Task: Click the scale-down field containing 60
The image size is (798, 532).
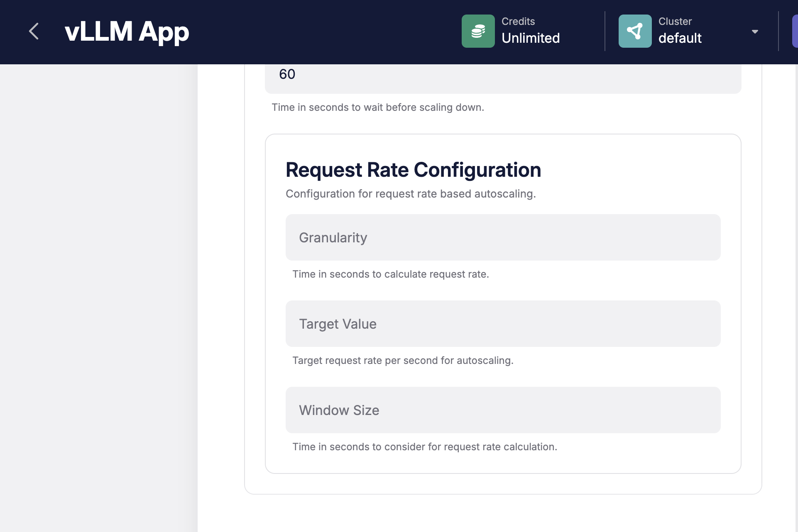Action: click(502, 76)
